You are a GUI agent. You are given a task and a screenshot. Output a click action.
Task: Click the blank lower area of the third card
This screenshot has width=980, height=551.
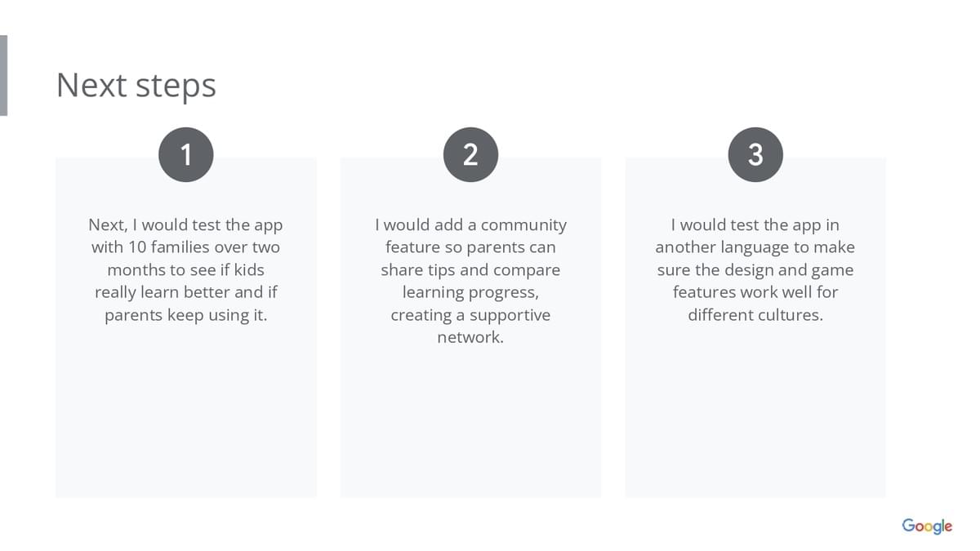click(x=755, y=416)
